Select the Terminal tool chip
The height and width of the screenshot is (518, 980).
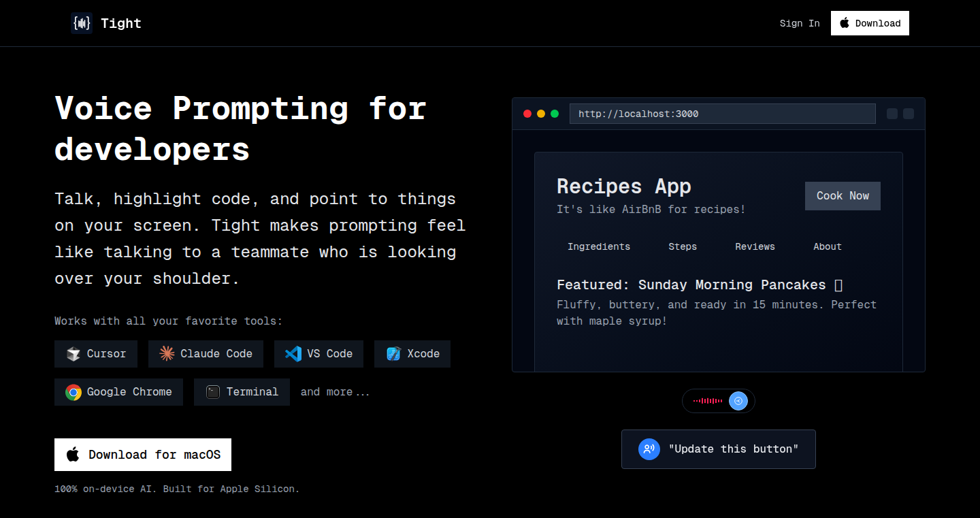coord(242,392)
